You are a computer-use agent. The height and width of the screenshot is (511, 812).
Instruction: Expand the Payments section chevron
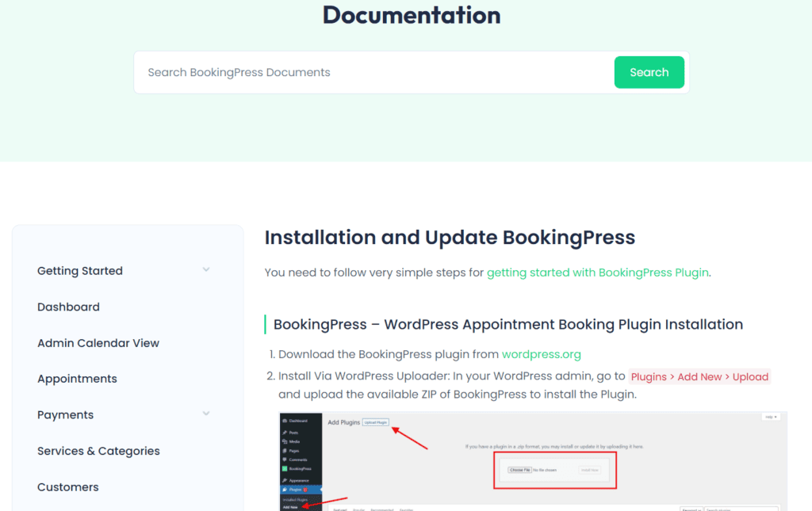[206, 414]
